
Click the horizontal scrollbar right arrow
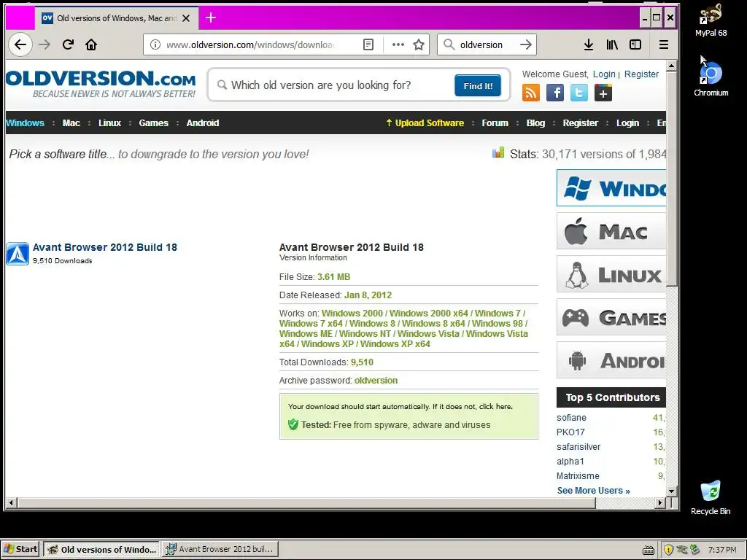[659, 502]
